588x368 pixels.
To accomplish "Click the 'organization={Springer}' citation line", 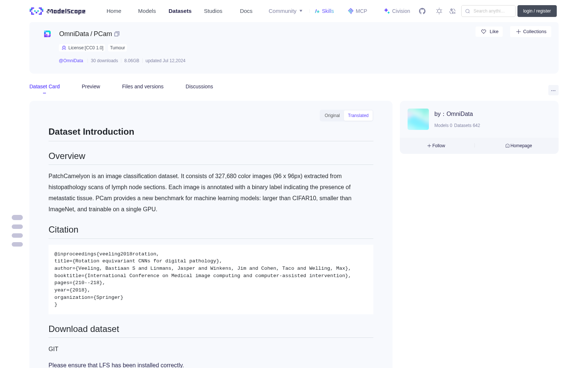I will coord(89,297).
